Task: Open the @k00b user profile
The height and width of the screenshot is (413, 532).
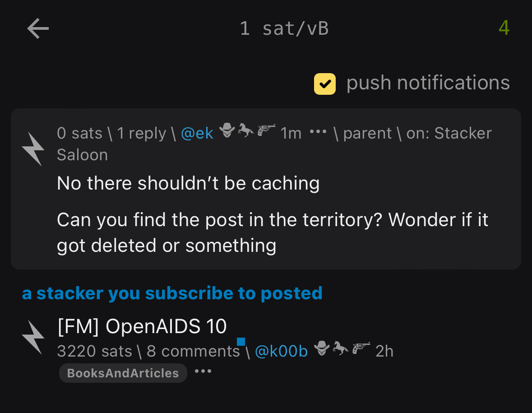Action: [281, 351]
